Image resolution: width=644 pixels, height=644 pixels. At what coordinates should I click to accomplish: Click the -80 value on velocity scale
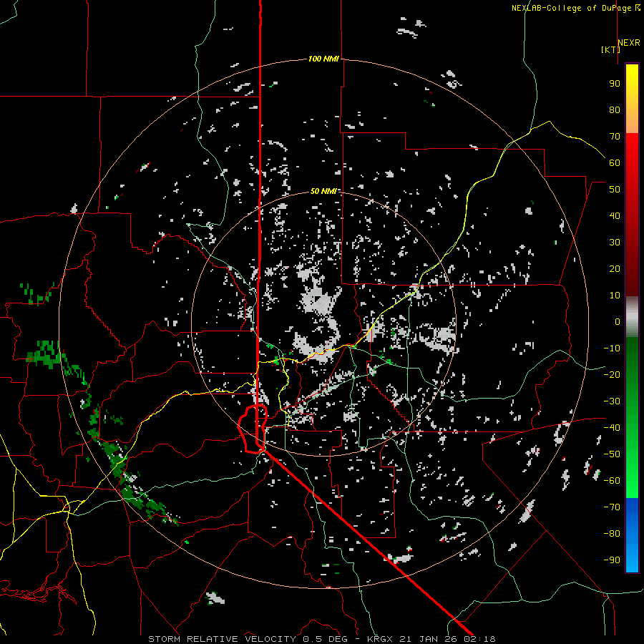(612, 534)
